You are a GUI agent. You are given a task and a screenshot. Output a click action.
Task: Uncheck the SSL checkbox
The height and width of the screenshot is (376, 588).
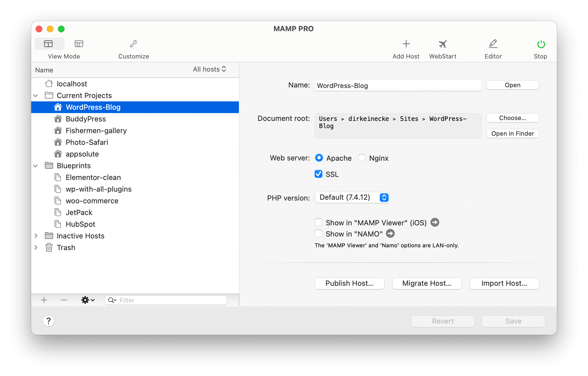[318, 174]
